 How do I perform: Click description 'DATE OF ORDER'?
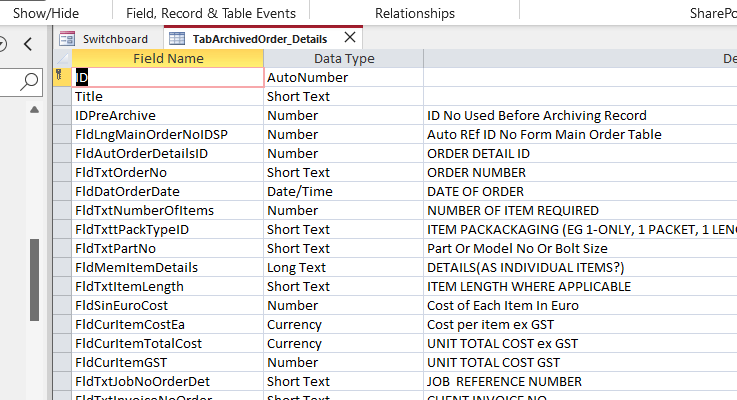(x=475, y=191)
